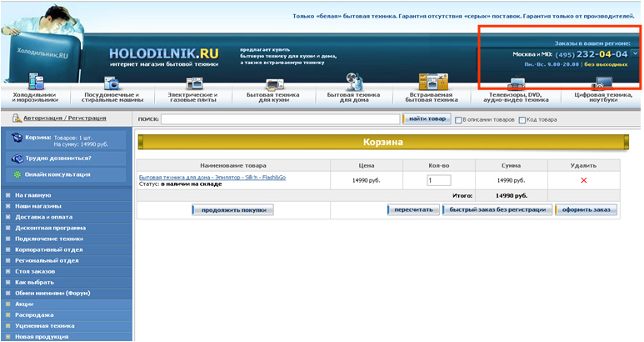
Task: Open the Авторизация / Регистрация link
Action: point(64,118)
